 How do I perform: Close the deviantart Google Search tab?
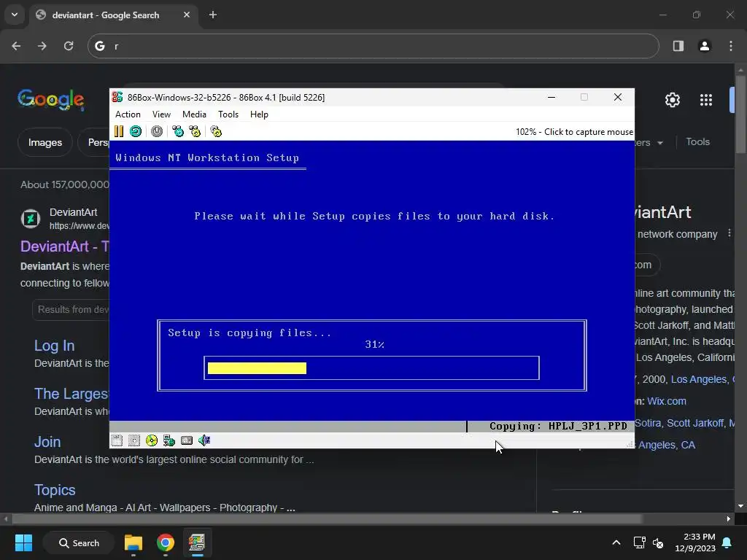[187, 15]
